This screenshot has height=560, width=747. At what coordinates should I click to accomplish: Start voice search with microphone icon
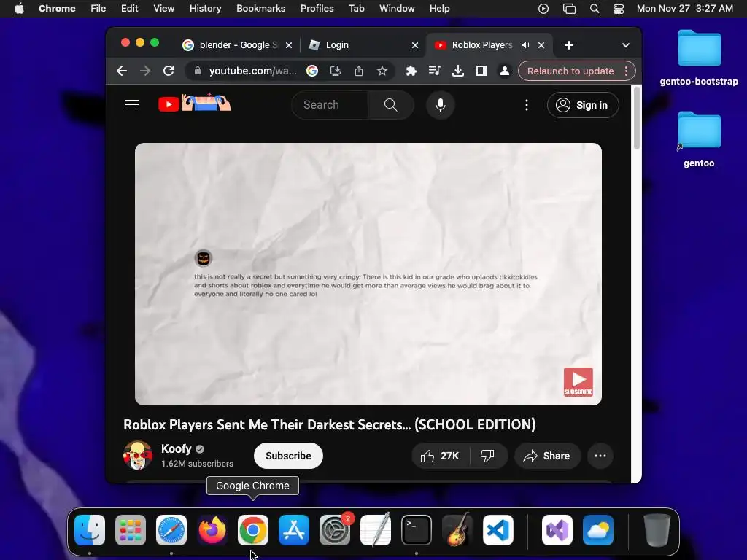click(440, 105)
